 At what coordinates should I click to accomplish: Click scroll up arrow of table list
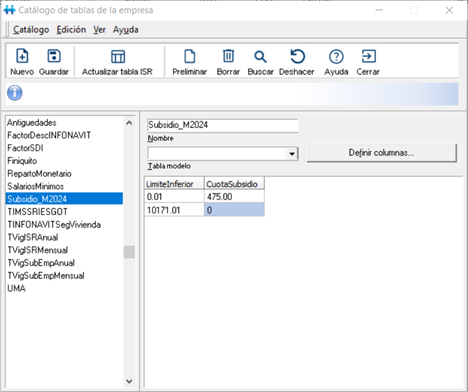click(x=129, y=123)
